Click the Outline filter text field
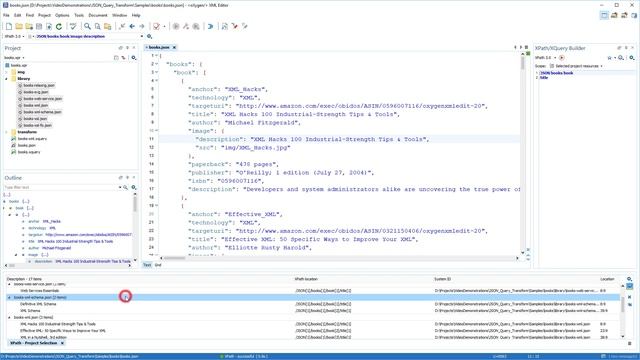 tap(60, 187)
